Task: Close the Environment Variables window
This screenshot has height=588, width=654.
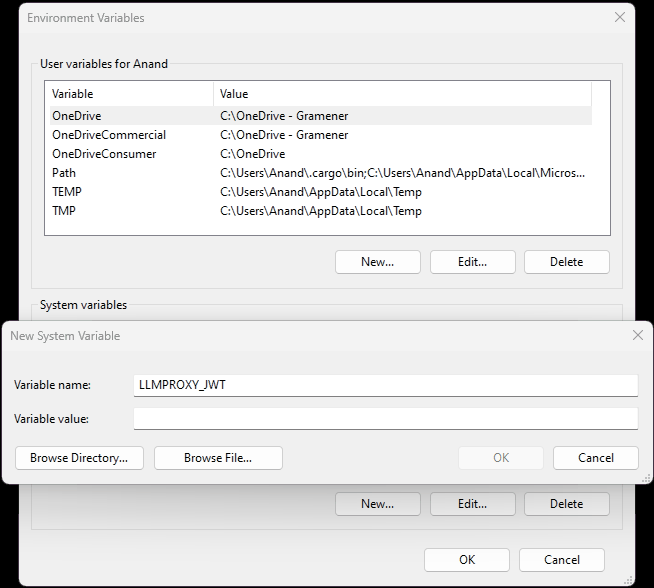Action: (x=620, y=18)
